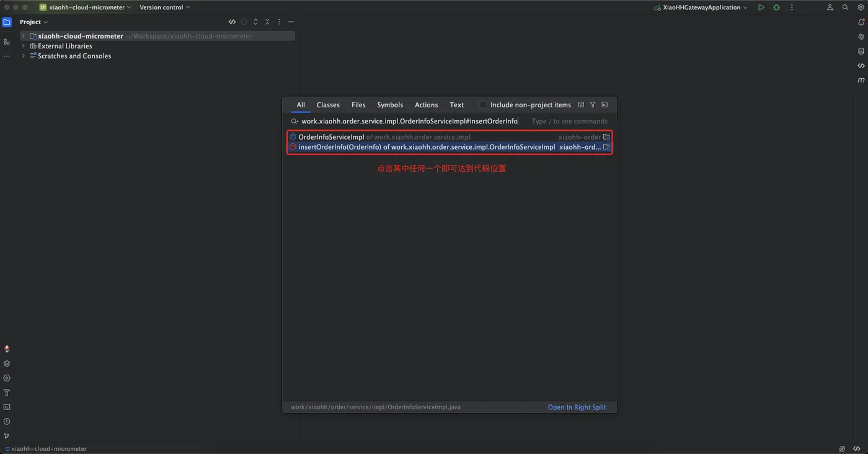
Task: Collapse all nodes in Project panel
Action: (x=267, y=22)
